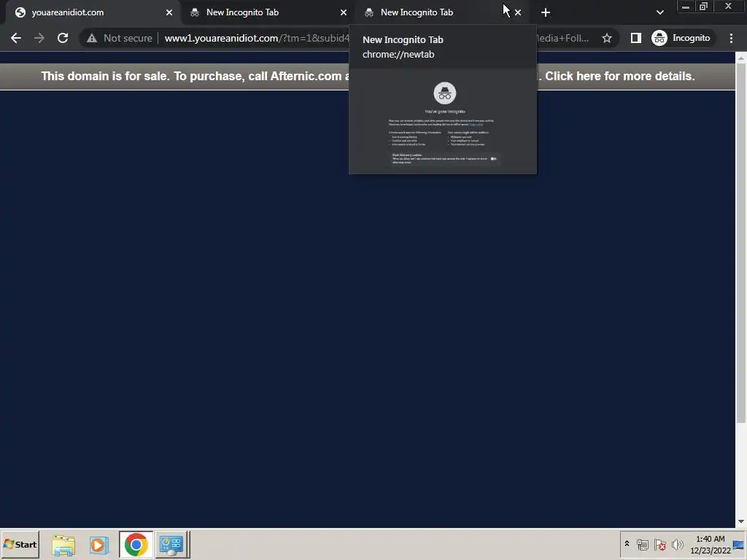Open the Action Center flag icon
The image size is (747, 560).
[x=659, y=544]
